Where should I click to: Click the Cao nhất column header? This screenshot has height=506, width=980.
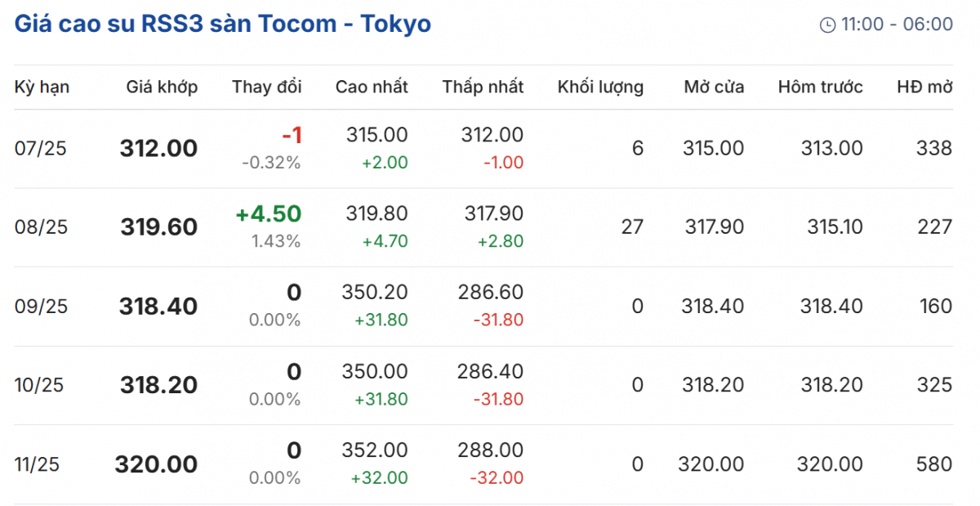click(372, 87)
